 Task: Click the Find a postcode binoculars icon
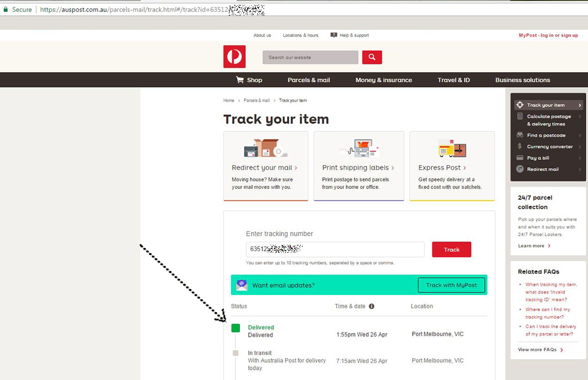point(520,135)
